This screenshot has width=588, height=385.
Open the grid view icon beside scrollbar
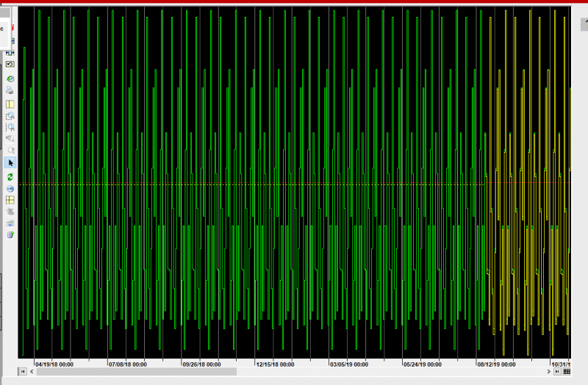pyautogui.click(x=567, y=372)
